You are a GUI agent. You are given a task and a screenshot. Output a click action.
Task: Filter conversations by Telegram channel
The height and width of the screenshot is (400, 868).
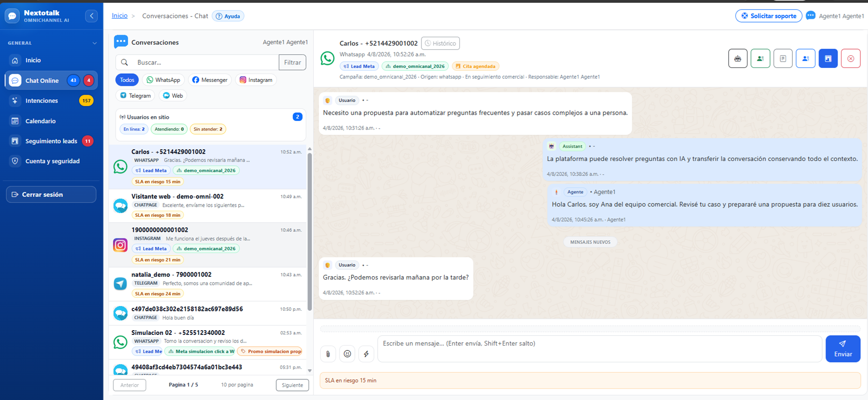(x=136, y=95)
